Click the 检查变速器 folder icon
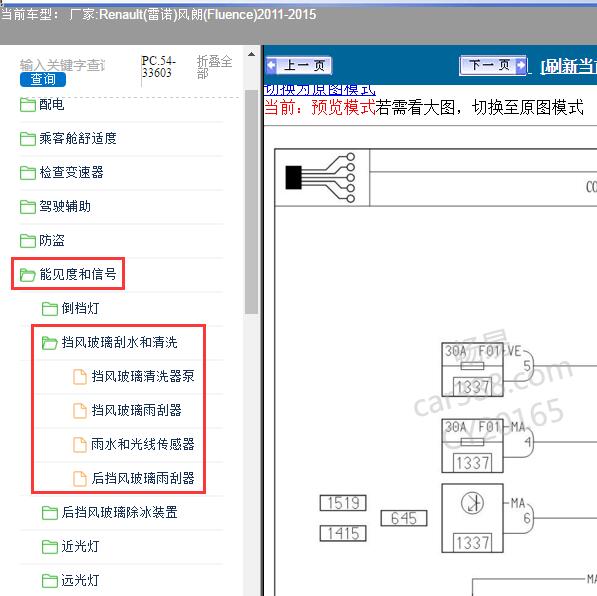This screenshot has height=596, width=597. click(x=28, y=173)
